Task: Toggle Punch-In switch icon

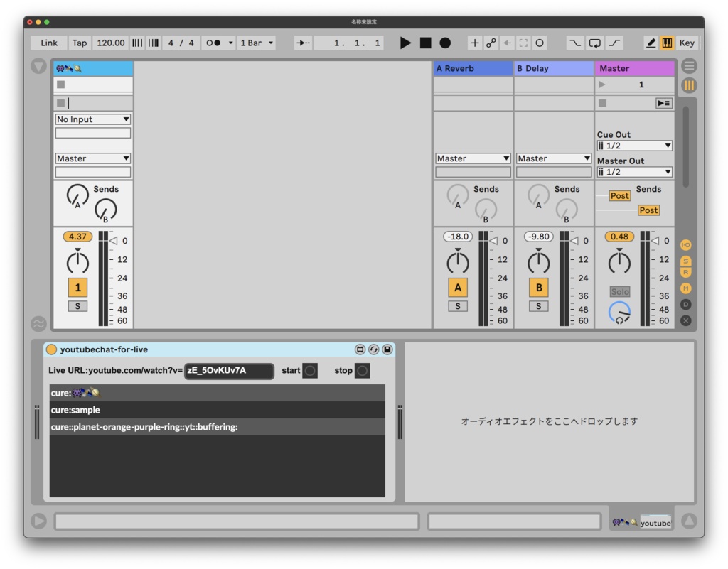Action: 574,43
